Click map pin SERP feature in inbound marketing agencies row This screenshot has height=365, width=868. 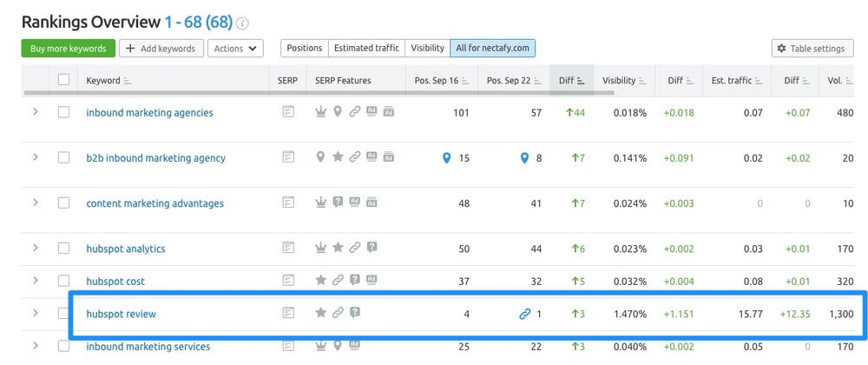(x=337, y=112)
